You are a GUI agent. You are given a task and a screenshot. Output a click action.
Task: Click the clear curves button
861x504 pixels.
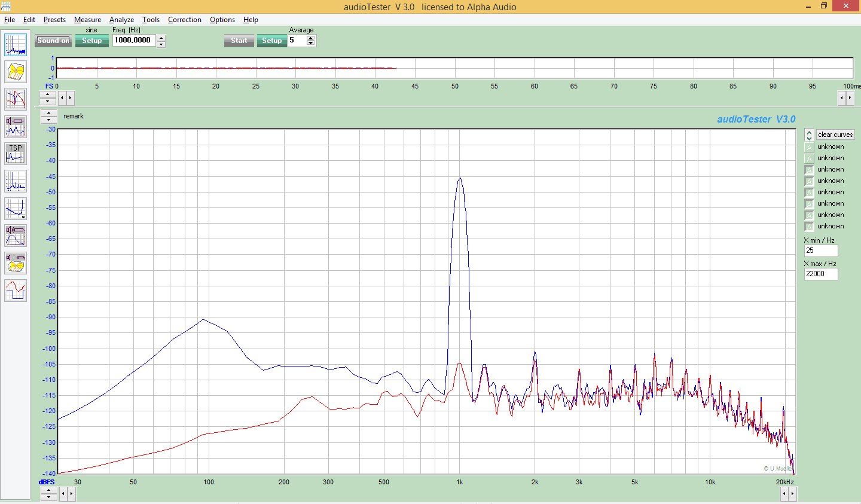[x=835, y=135]
